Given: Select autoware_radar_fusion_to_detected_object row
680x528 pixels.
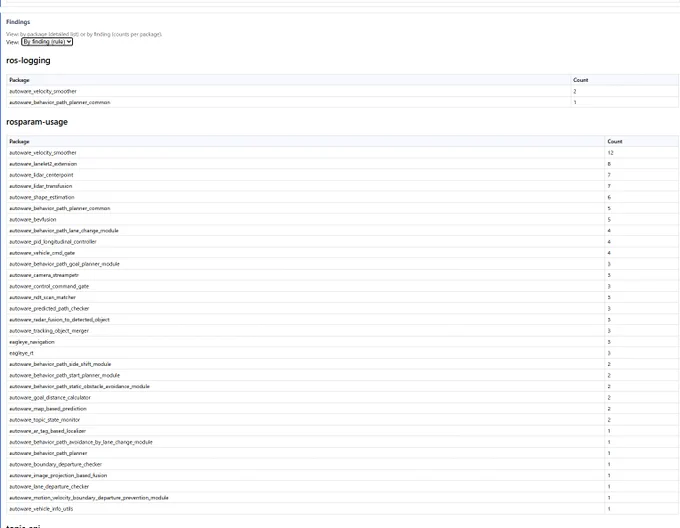Looking at the screenshot, I should 343,319.
